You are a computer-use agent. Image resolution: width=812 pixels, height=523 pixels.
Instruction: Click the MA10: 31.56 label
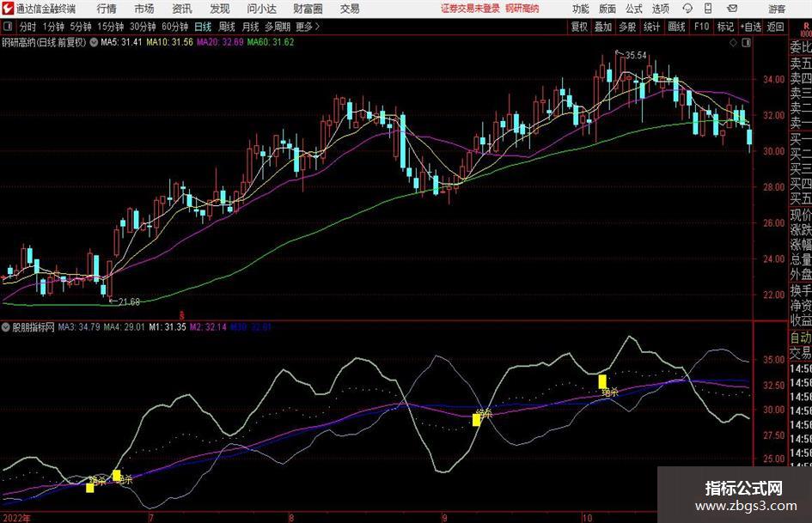click(169, 42)
